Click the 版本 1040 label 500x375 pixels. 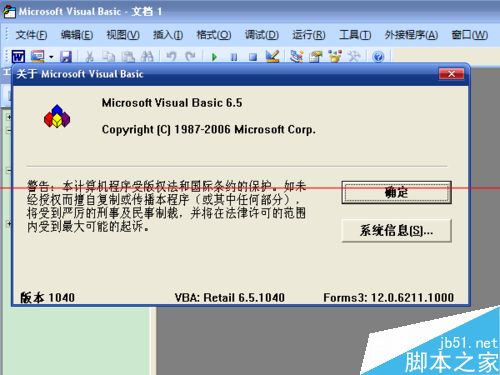48,297
